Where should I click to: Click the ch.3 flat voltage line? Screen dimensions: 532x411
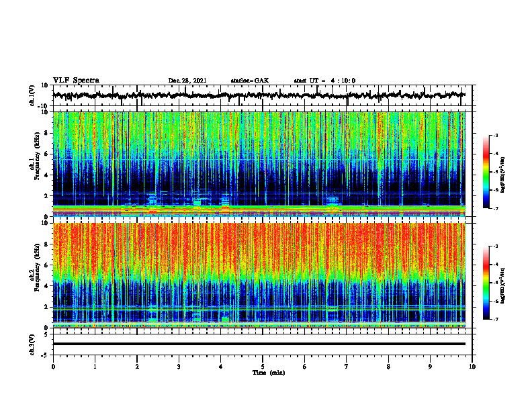click(x=259, y=344)
